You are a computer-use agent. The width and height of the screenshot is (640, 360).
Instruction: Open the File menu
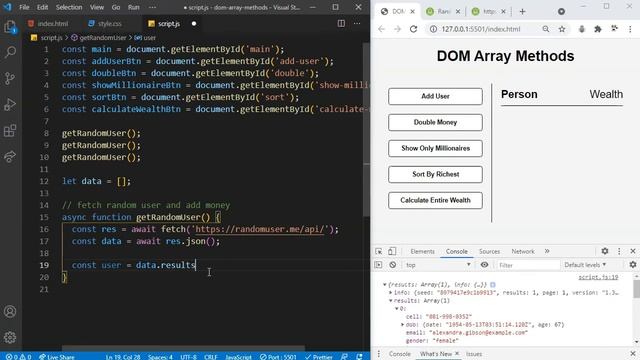tap(24, 7)
